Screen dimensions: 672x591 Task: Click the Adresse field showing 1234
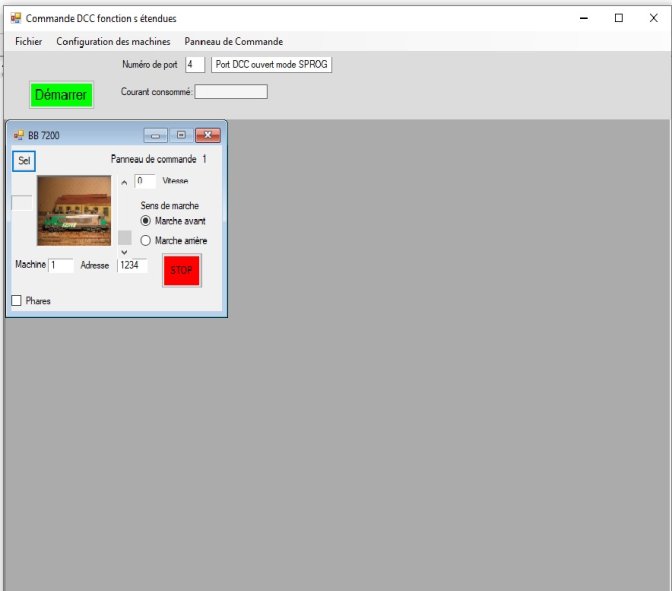[132, 265]
